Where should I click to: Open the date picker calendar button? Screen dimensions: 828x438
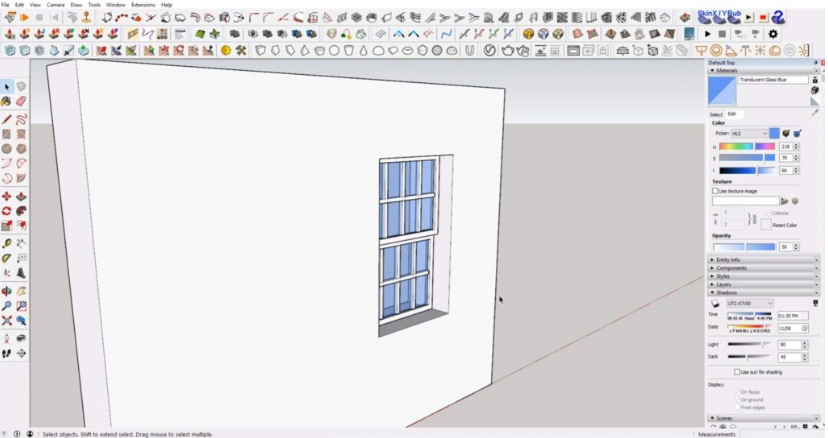(x=805, y=328)
